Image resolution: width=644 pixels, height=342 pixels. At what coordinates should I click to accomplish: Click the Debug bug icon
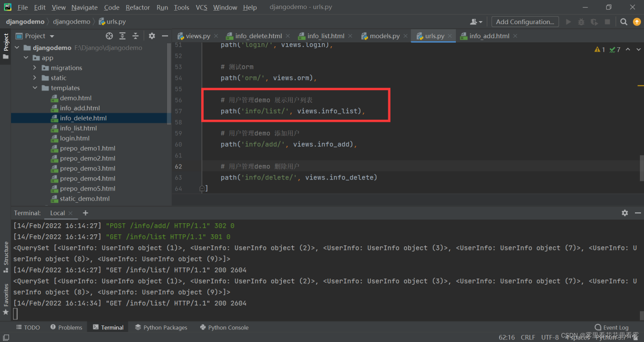pos(581,22)
